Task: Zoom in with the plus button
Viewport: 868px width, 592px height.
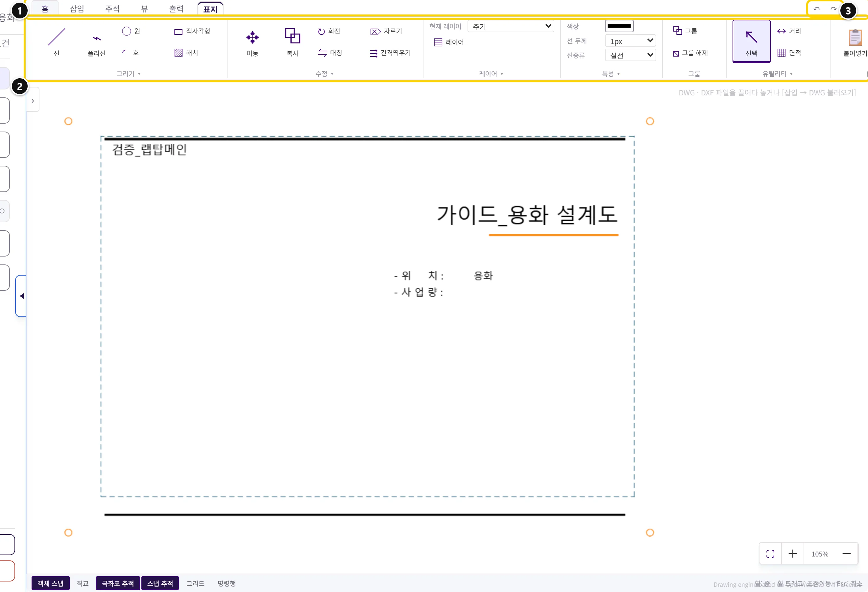Action: 793,554
